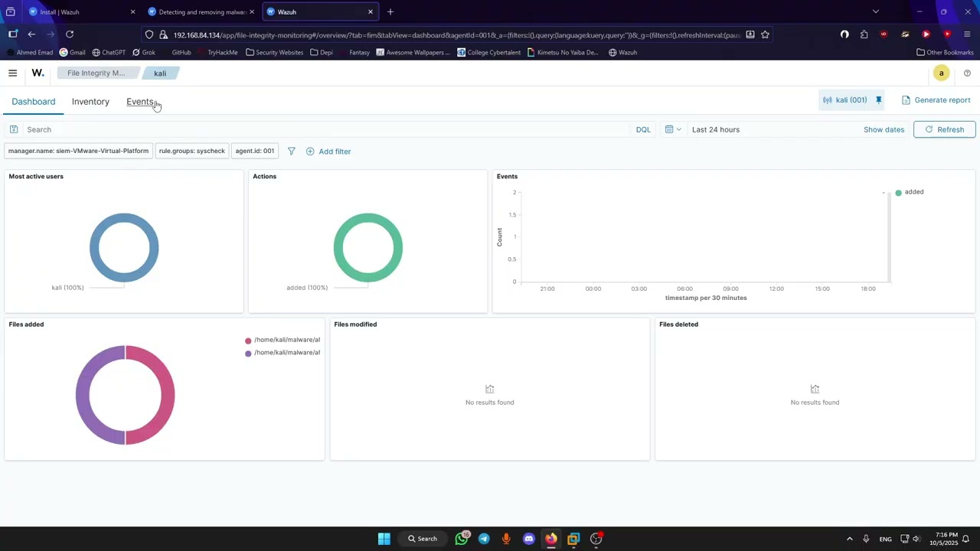
Task: Click Show dates link
Action: 884,129
